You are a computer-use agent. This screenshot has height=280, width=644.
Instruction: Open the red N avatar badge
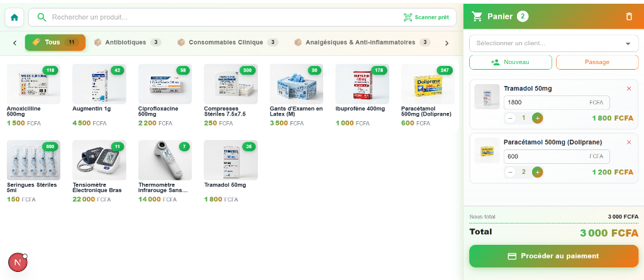pyautogui.click(x=18, y=262)
